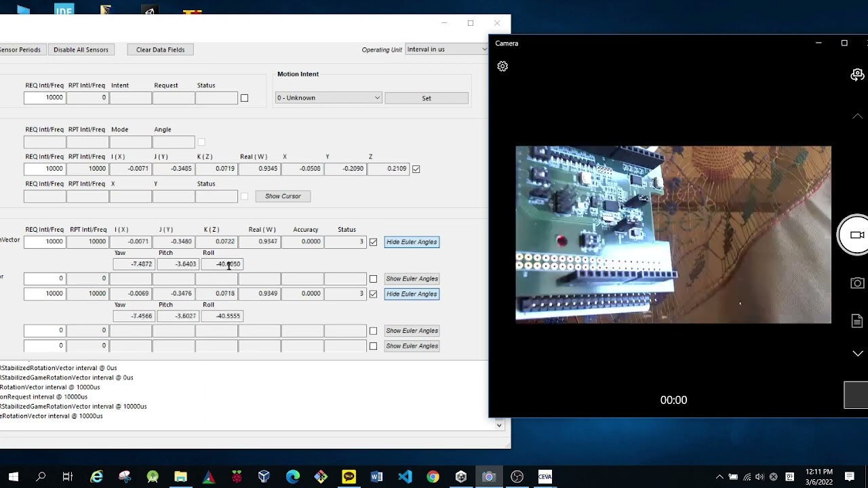
Task: Open File Explorer from the taskbar
Action: pos(180,476)
